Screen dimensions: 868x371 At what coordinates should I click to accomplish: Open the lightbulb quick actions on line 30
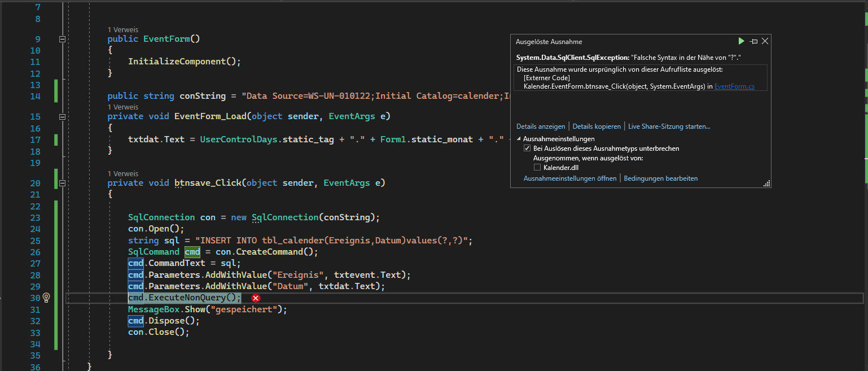coord(47,298)
